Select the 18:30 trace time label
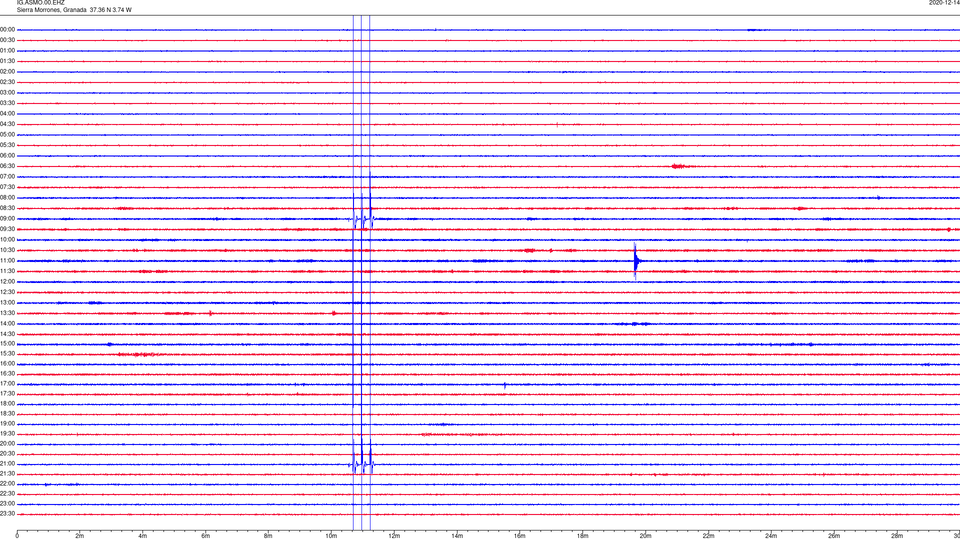This screenshot has width=960, height=540. [x=8, y=414]
